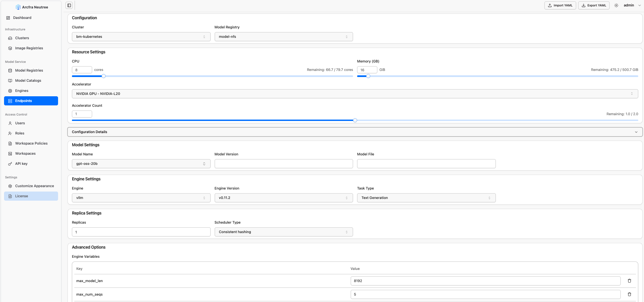Click the Engines sidebar icon
Image resolution: width=644 pixels, height=302 pixels.
(x=10, y=91)
